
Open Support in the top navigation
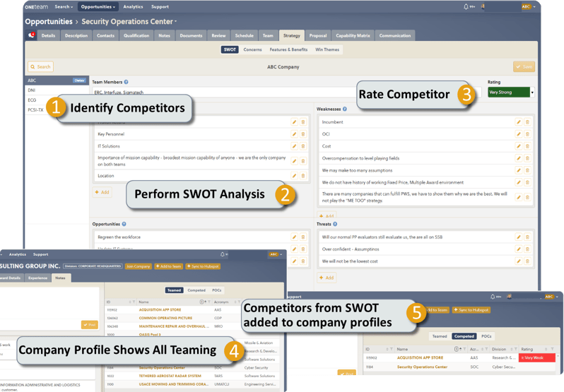[x=160, y=6]
